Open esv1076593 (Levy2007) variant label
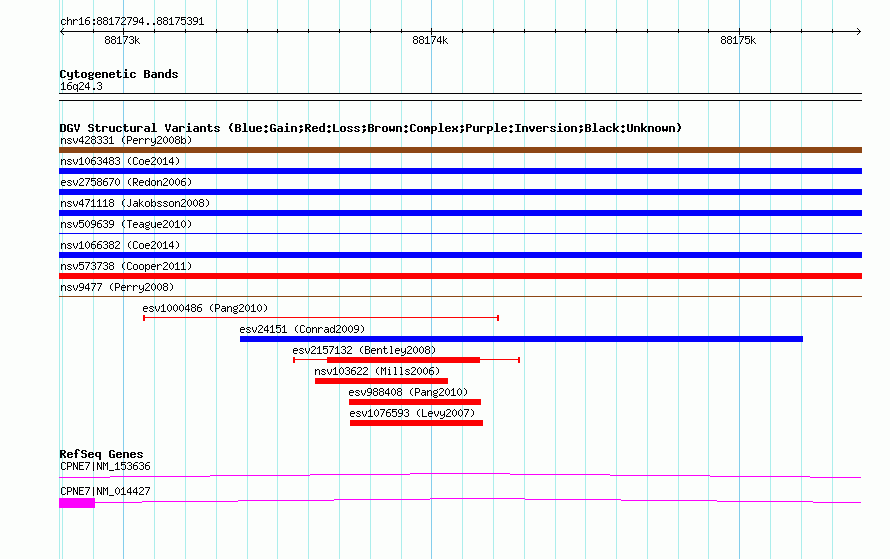Screen dimensions: 890x559 point(412,413)
